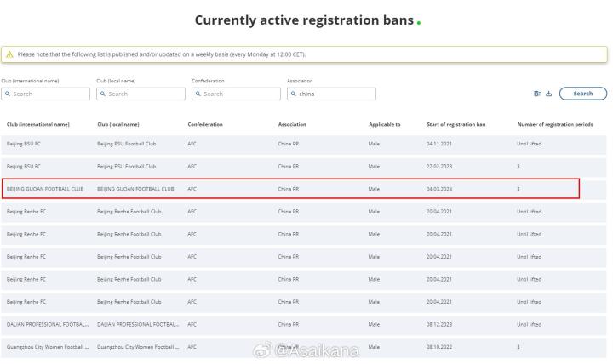Select the DALIAN PROFESSIONAL FOOTBALL row
Image resolution: width=613 pixels, height=364 pixels.
289,324
